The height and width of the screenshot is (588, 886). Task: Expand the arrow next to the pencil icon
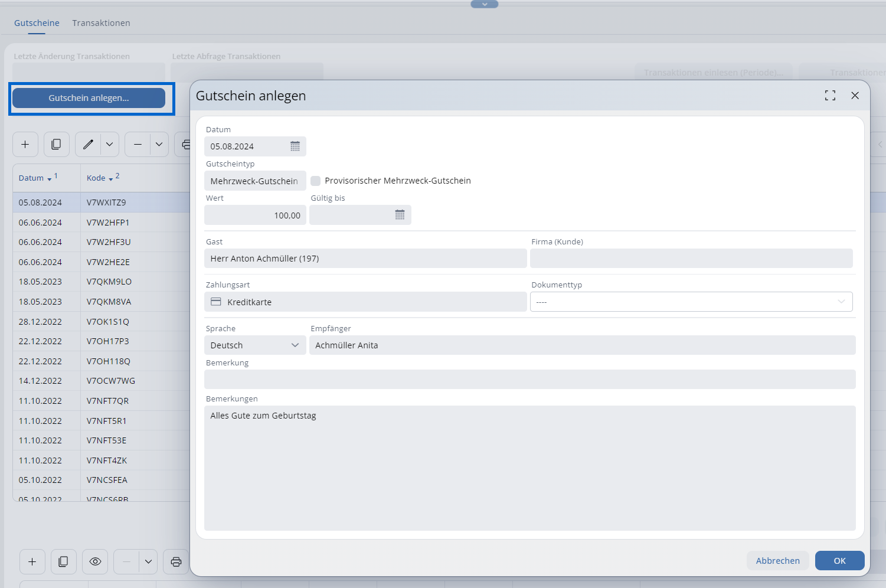(109, 144)
